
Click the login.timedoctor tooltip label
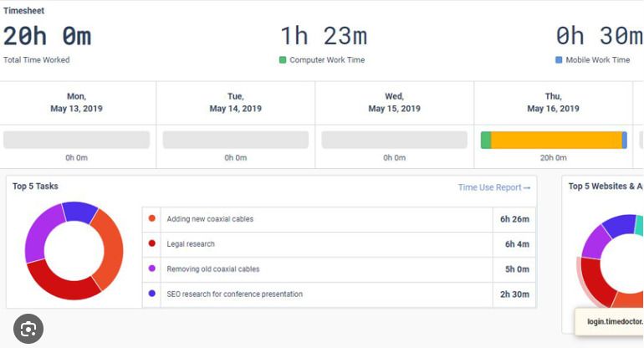click(x=613, y=321)
